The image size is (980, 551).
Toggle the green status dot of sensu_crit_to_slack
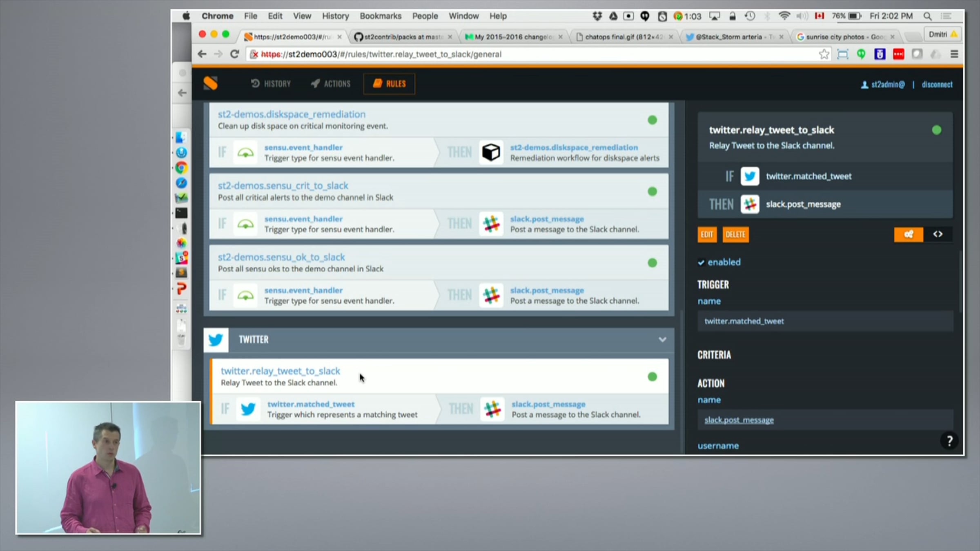point(652,191)
